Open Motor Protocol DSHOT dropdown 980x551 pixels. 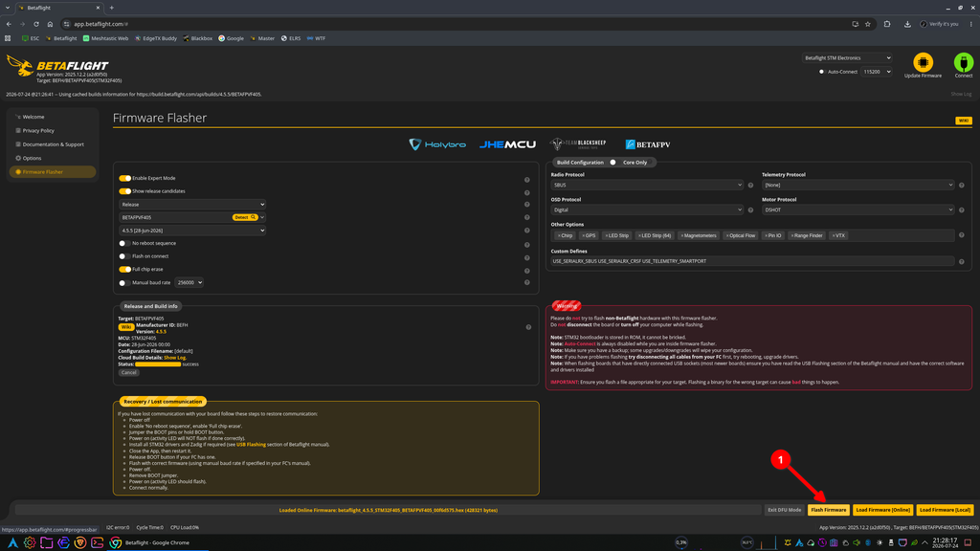click(x=858, y=209)
